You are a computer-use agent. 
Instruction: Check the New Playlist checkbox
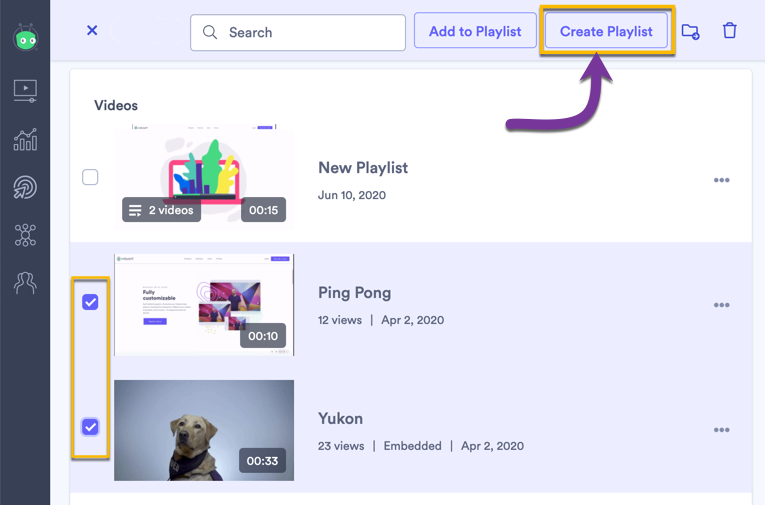pos(90,177)
